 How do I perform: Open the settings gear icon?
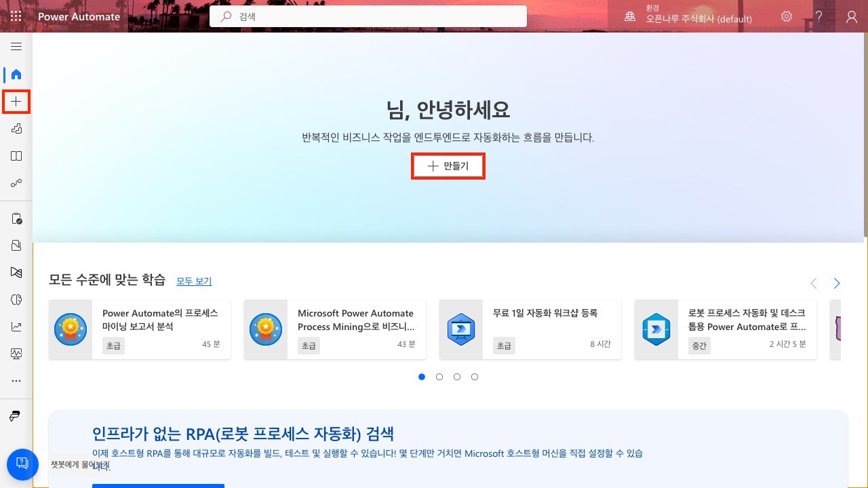787,17
